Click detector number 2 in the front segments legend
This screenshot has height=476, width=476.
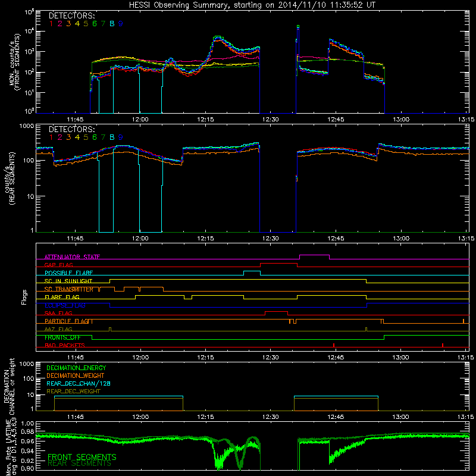(x=60, y=24)
